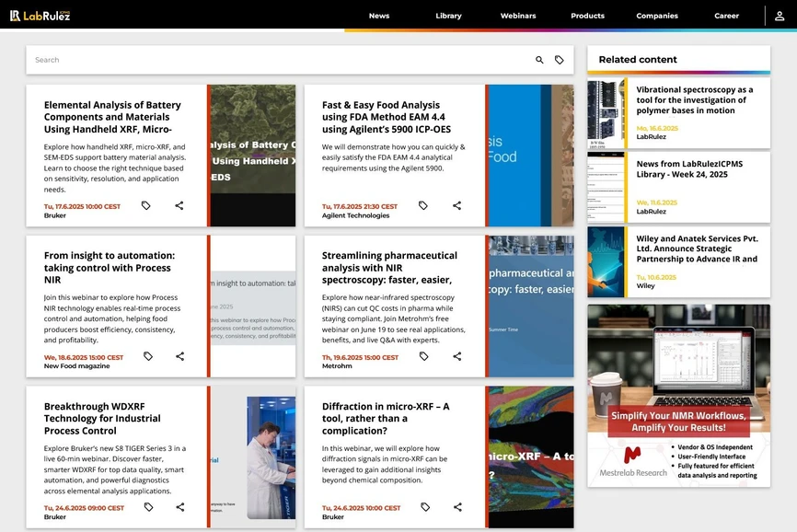797x532 pixels.
Task: Click the search magnifier icon
Action: (539, 60)
